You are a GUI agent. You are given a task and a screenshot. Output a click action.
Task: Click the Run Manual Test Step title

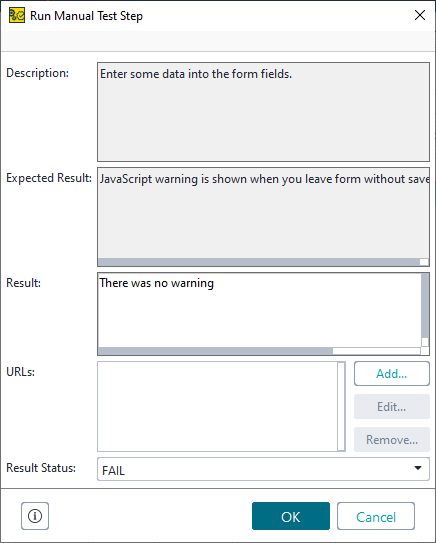pos(86,16)
